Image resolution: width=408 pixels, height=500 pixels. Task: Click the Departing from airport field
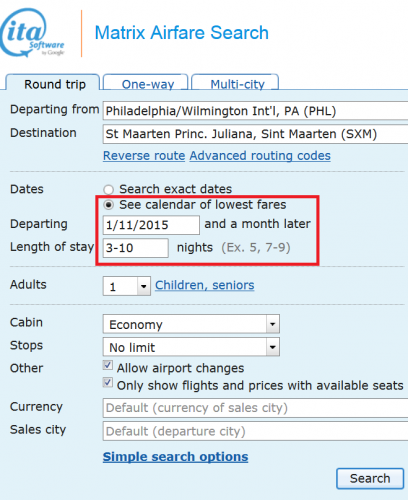pyautogui.click(x=255, y=111)
